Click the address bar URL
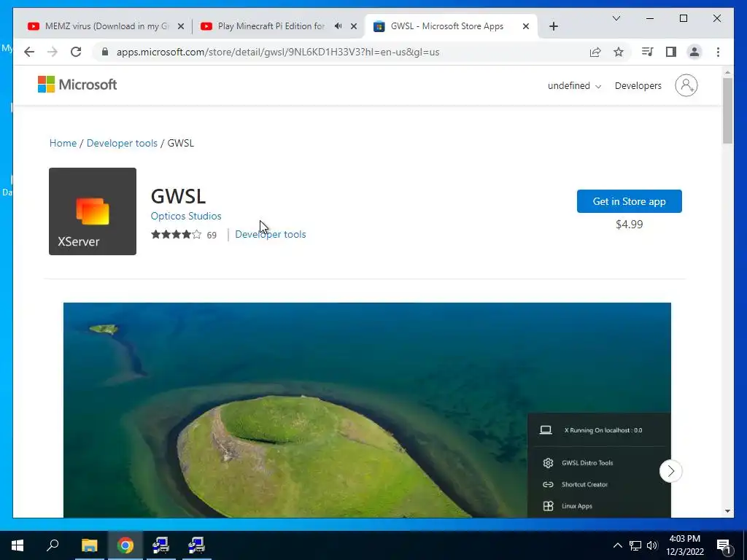This screenshot has height=560, width=747. coord(278,52)
